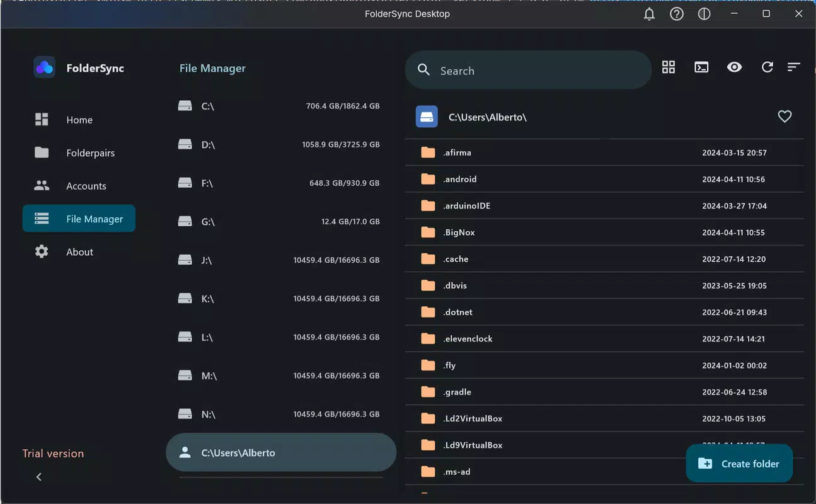Open the .afirma folder

click(x=604, y=152)
